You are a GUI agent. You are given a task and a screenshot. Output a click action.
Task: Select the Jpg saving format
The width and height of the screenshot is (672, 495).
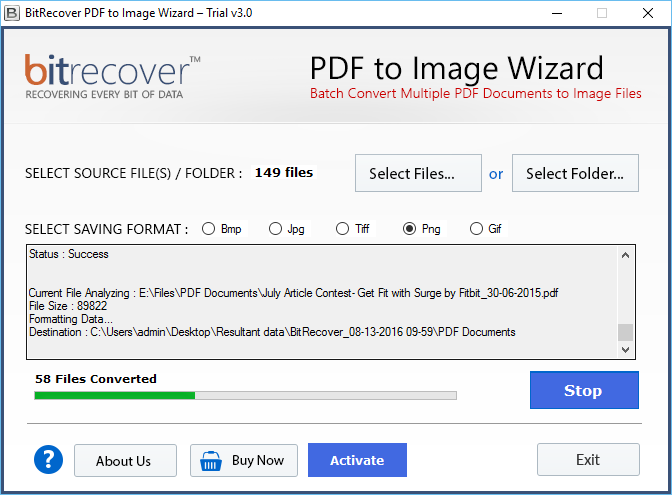[x=287, y=229]
